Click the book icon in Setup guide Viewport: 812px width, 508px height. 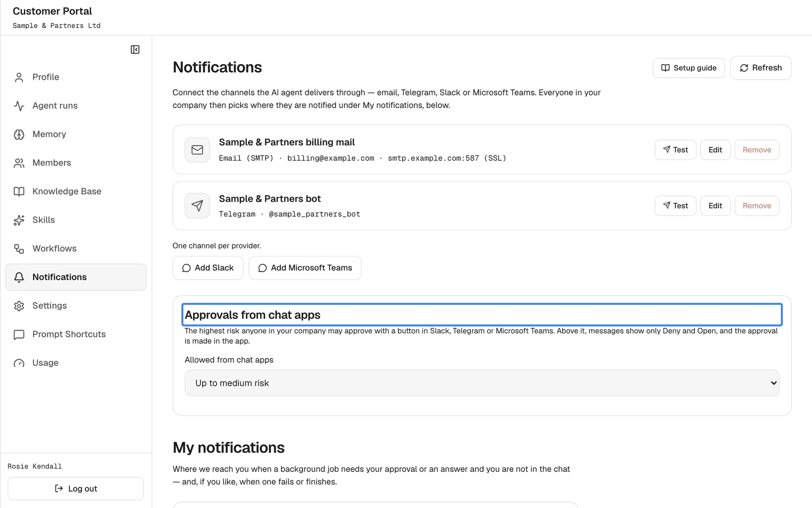pos(665,68)
